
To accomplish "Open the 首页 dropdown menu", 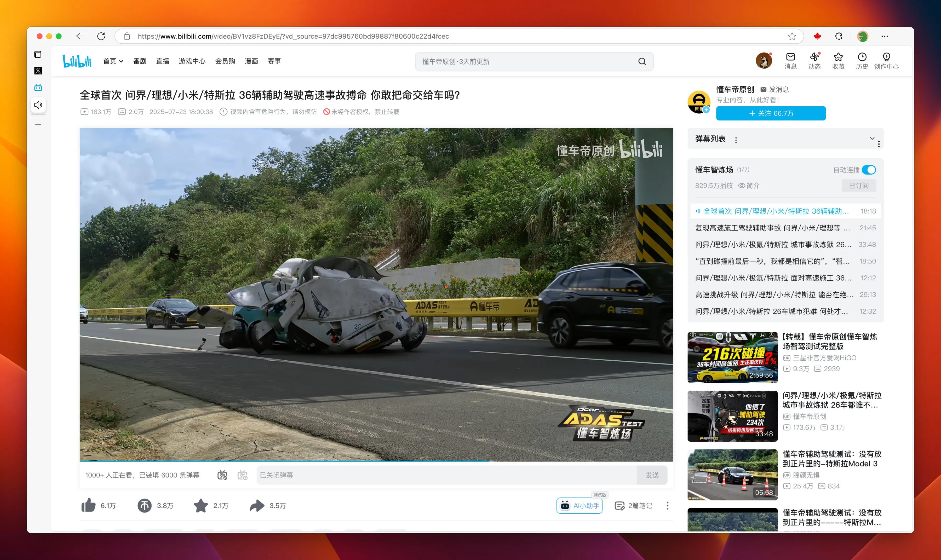I will (113, 61).
